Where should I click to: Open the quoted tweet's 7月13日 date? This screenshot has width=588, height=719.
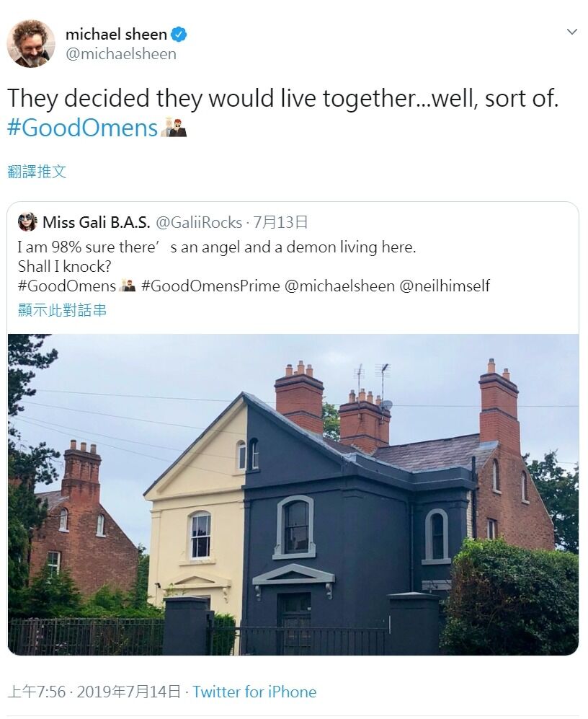point(280,222)
